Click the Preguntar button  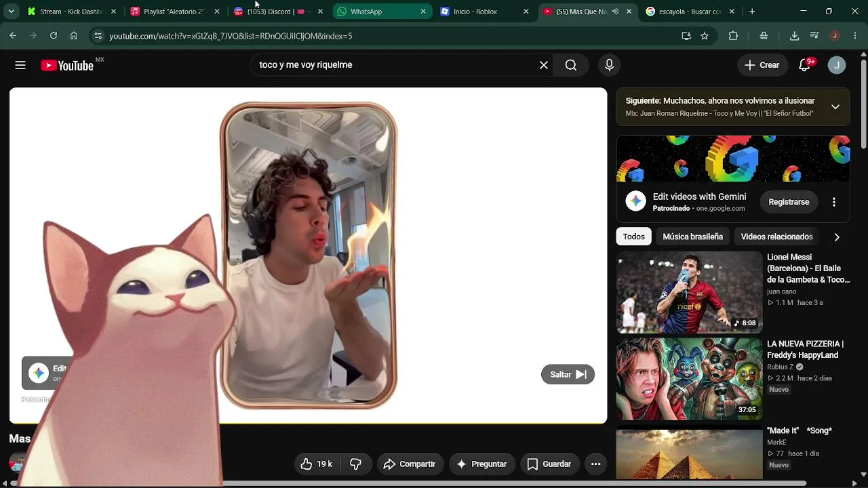coord(481,464)
